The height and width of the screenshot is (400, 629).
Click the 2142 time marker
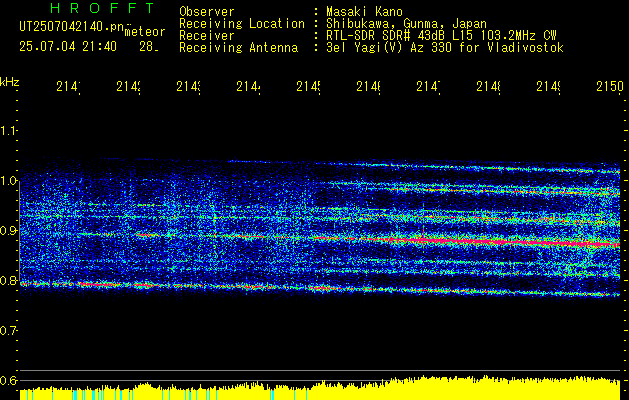pyautogui.click(x=128, y=86)
